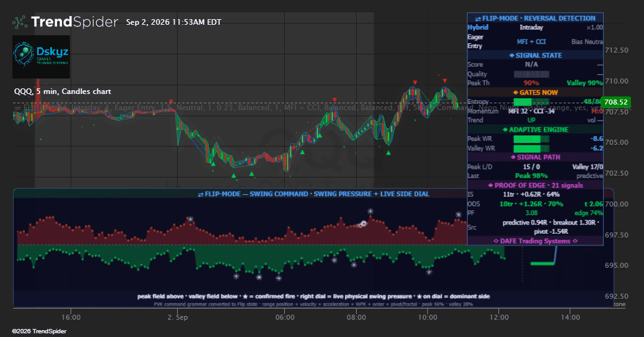Screen dimensions: 644x337
Task: Click the pivot -1.54R source text
Action: pos(550,232)
